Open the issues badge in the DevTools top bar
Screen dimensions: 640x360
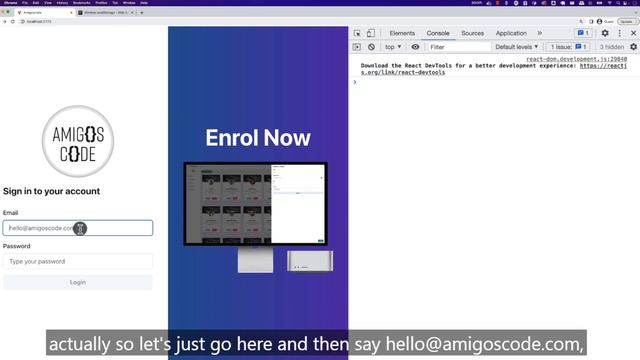(583, 33)
